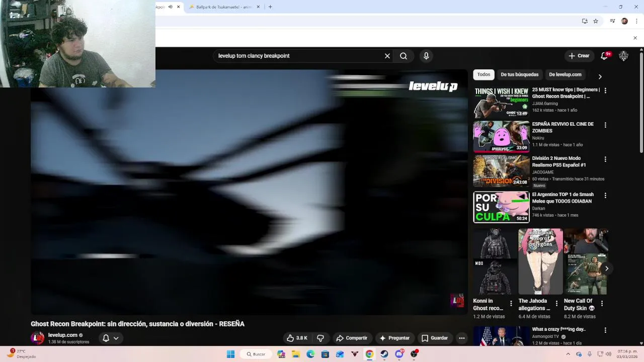Image resolution: width=644 pixels, height=362 pixels.
Task: Click the levelup watermark in video corner
Action: point(457,300)
